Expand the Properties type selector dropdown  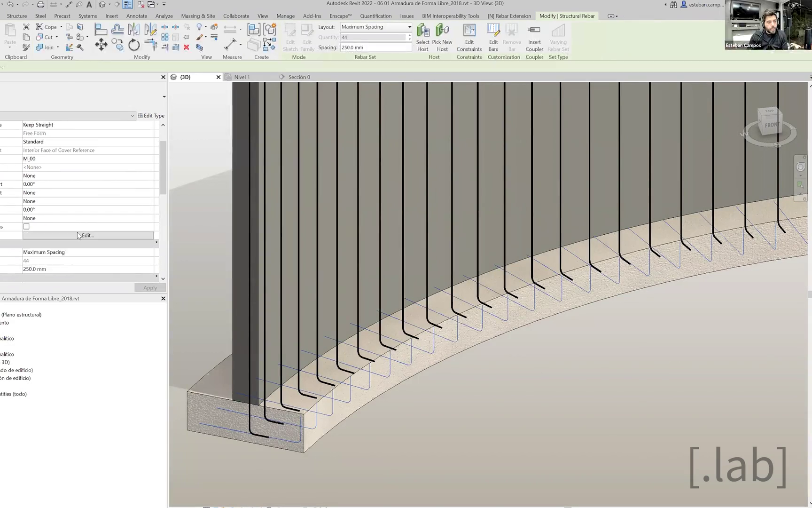(164, 96)
